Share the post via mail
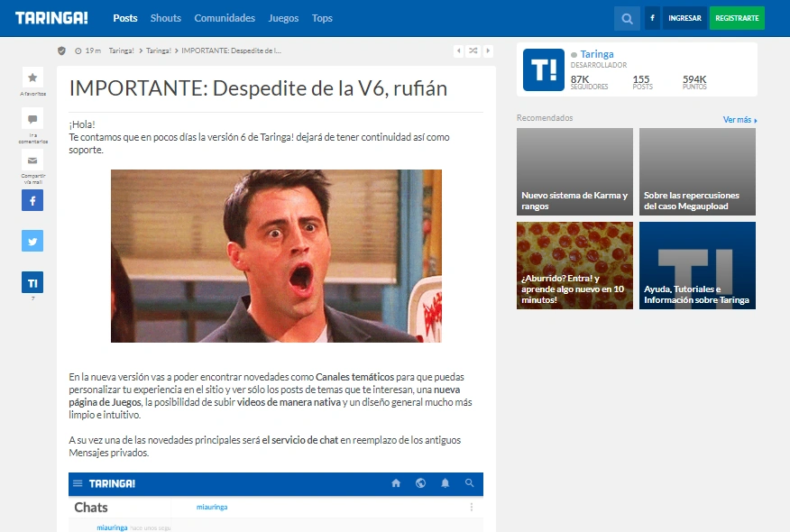Viewport: 790px width, 532px height. (32, 161)
